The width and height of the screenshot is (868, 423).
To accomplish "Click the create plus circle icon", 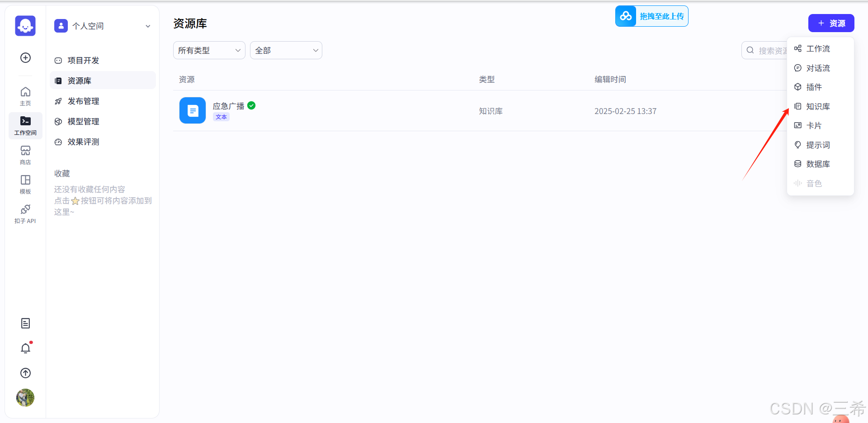I will (x=26, y=57).
